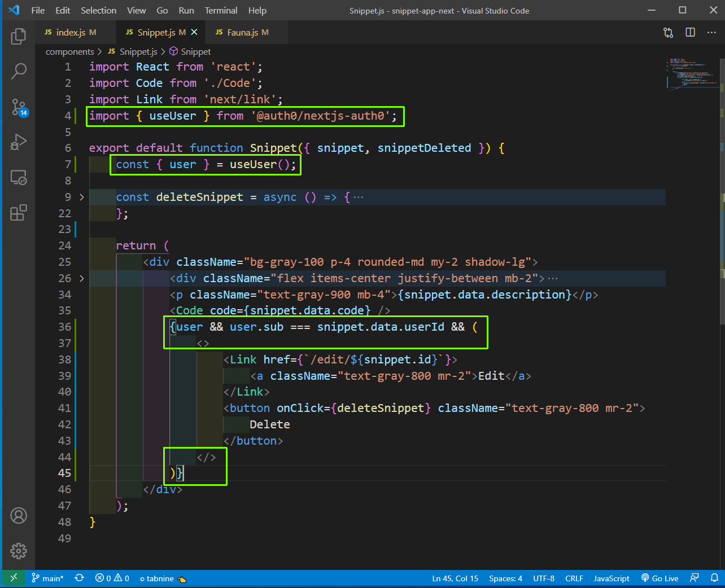Click 'snippet.data.userId' on line 36
725x588 pixels.
[381, 327]
